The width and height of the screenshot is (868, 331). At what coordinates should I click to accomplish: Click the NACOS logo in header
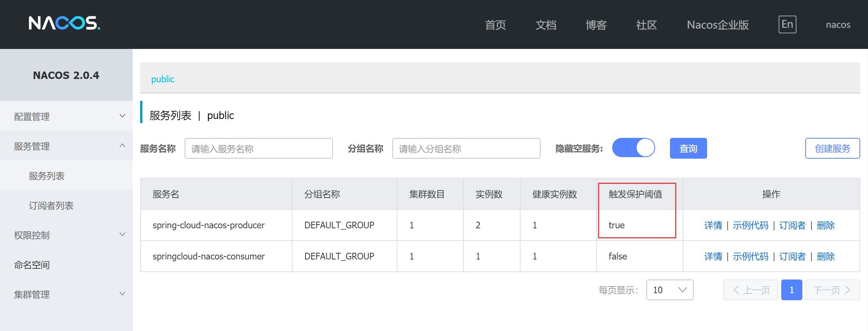[x=65, y=23]
